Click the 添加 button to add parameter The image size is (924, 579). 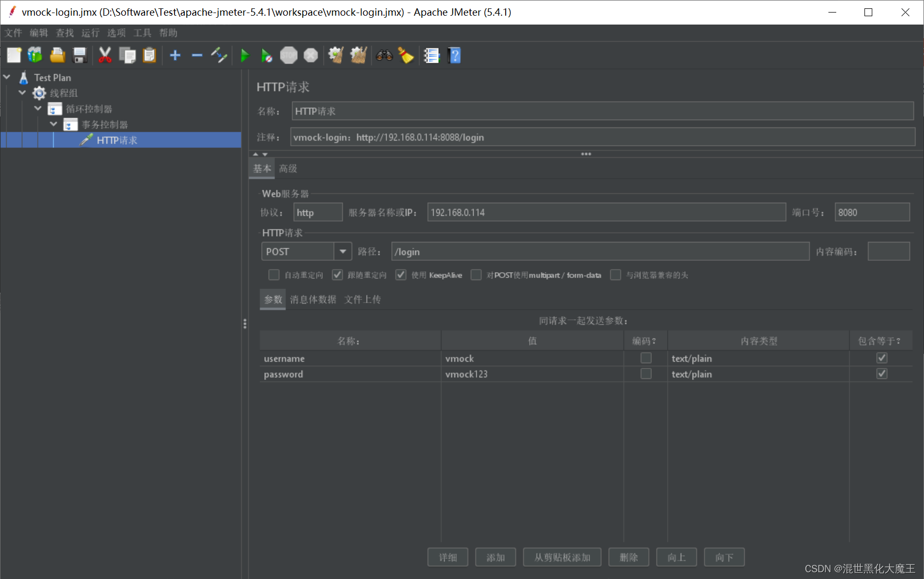click(x=496, y=557)
